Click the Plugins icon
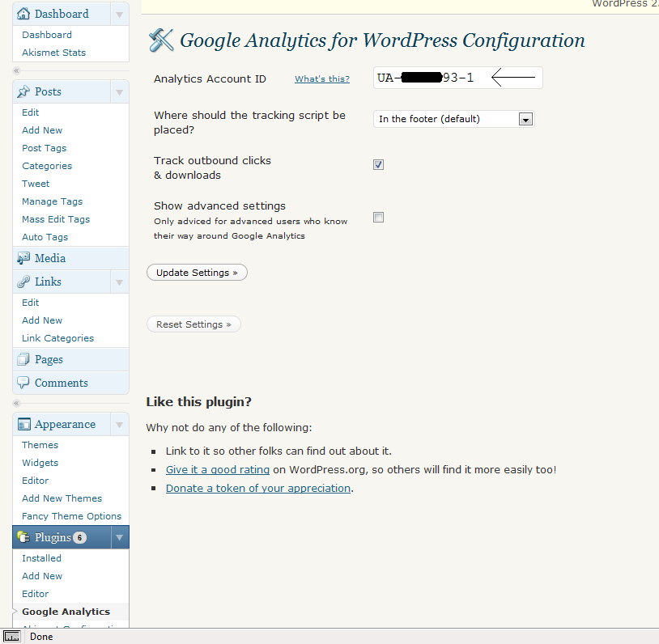The width and height of the screenshot is (659, 644). tap(23, 537)
